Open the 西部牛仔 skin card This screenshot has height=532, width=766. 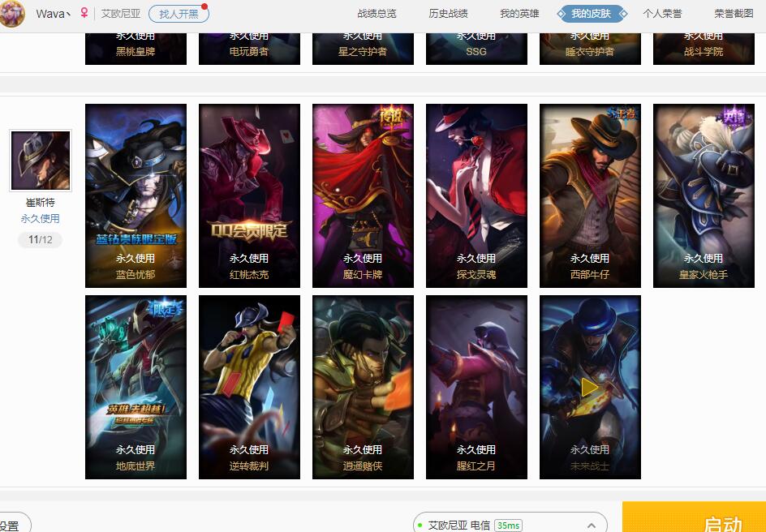pos(590,195)
